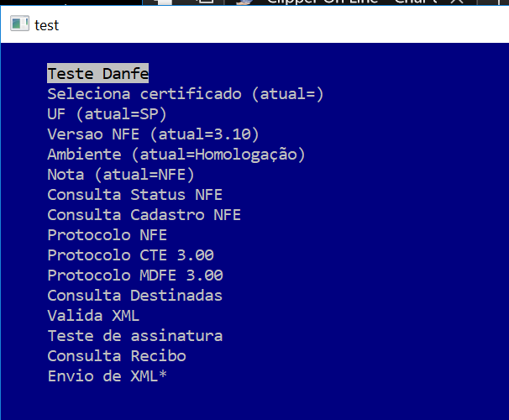Screen dimensions: 509x420
Task: Select the UF (atual=SP) option
Action: tap(107, 114)
